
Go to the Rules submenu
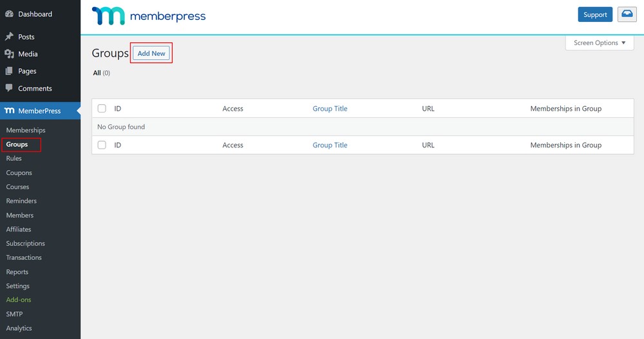point(14,158)
